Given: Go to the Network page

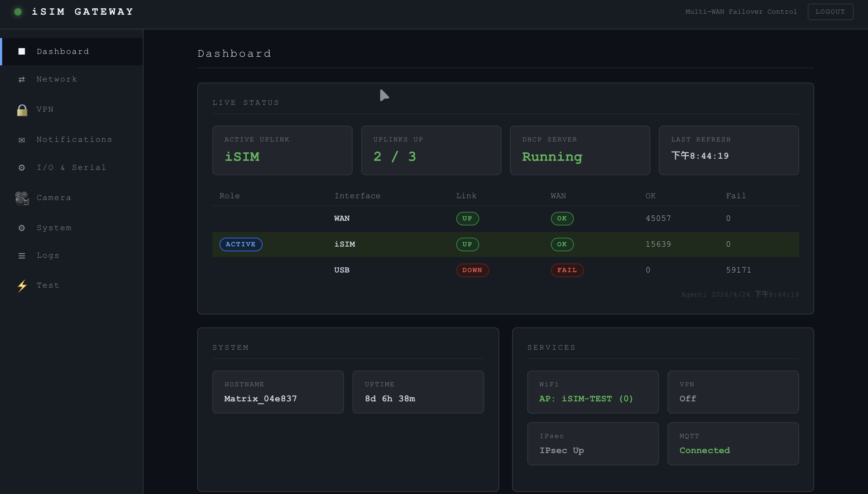Looking at the screenshot, I should 72,79.
